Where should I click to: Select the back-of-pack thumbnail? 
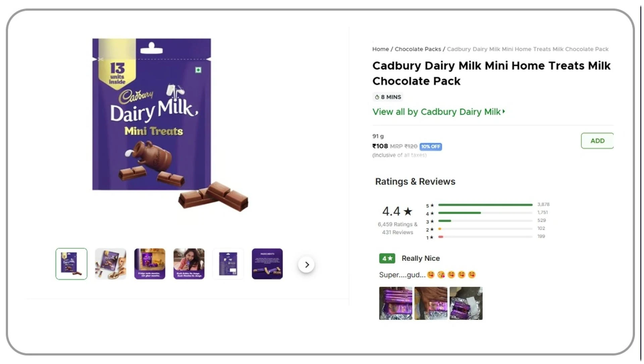click(228, 264)
